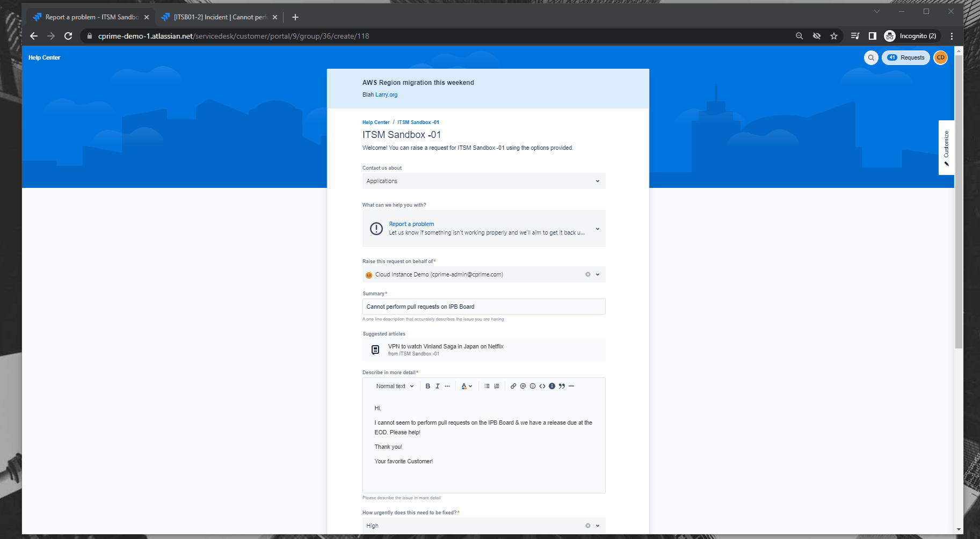Open the Contact us about dropdown
The width and height of the screenshot is (980, 539).
pos(484,181)
